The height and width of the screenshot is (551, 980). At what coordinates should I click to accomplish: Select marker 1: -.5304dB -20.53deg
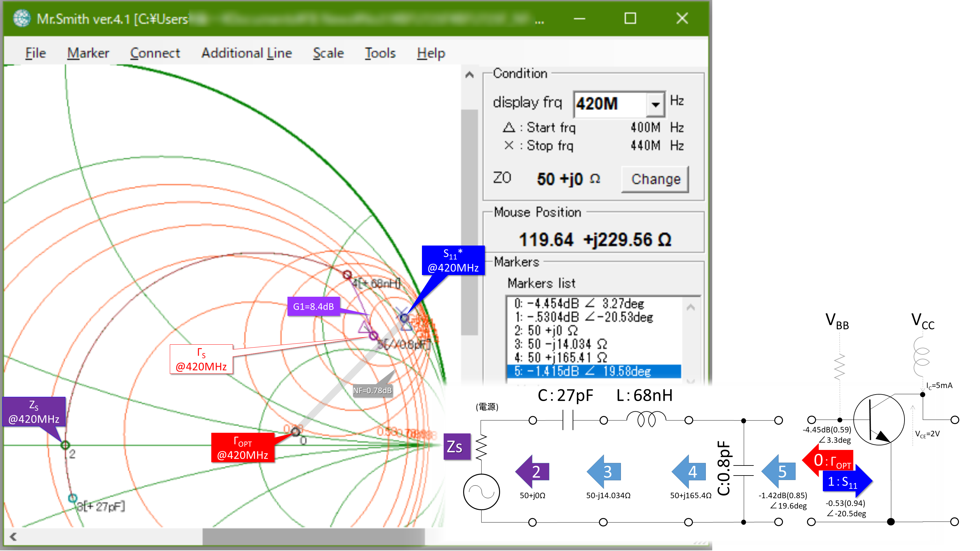click(593, 317)
